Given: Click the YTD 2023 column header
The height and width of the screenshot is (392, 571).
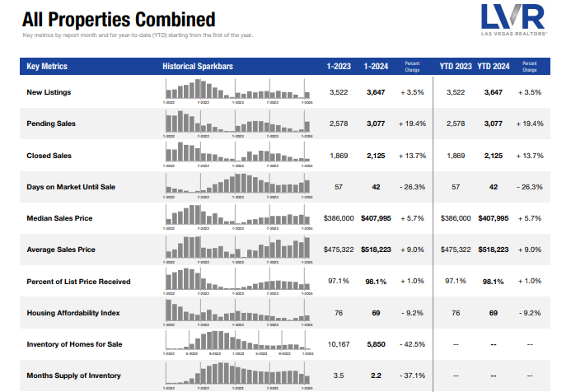Looking at the screenshot, I should 456,66.
